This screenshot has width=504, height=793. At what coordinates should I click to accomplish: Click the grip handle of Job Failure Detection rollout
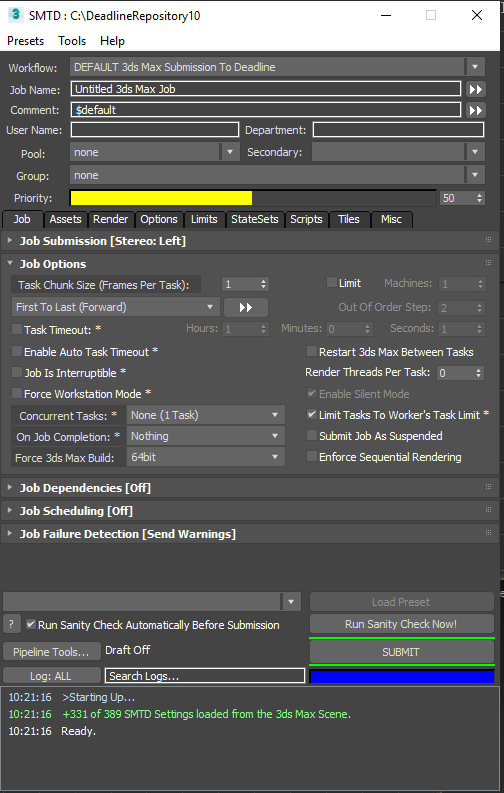[x=488, y=533]
